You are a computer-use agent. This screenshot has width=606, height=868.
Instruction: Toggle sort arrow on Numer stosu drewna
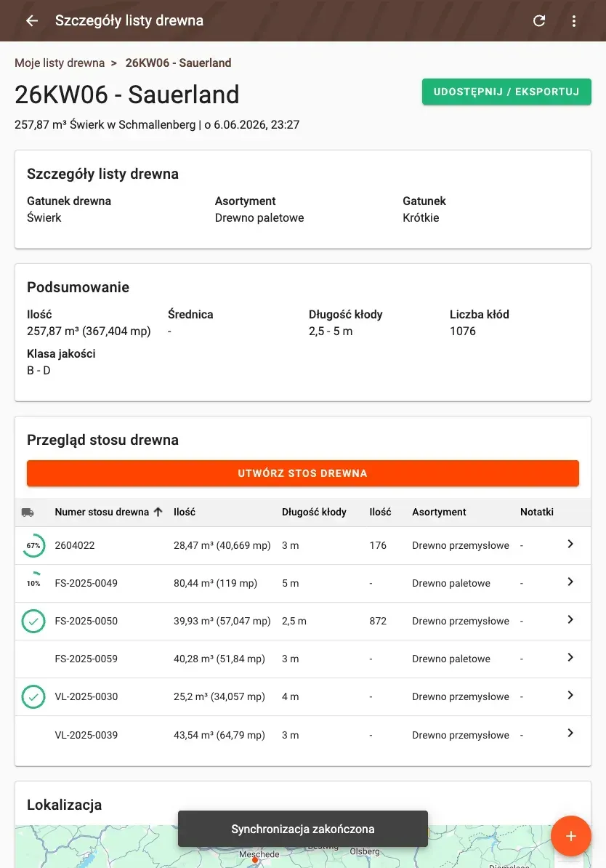[x=158, y=512]
